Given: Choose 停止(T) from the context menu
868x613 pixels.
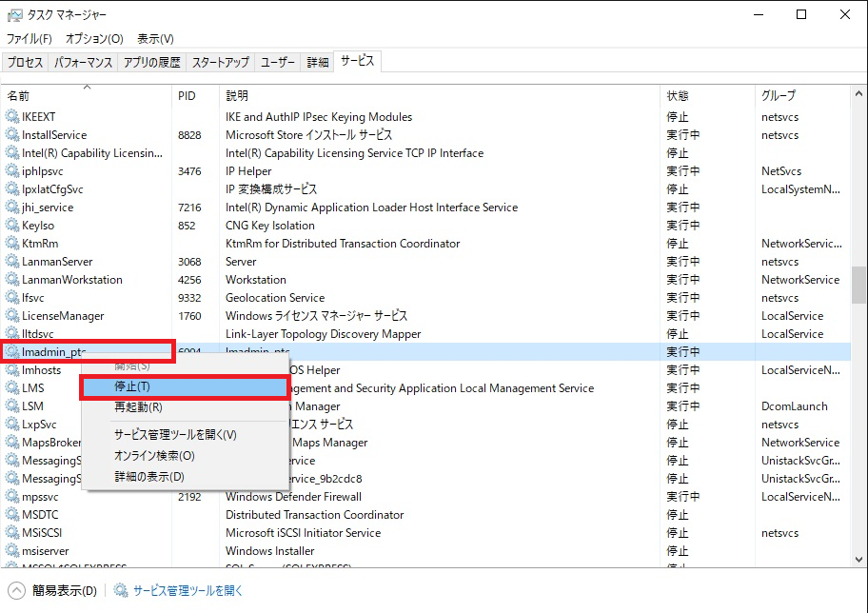Looking at the screenshot, I should (185, 386).
